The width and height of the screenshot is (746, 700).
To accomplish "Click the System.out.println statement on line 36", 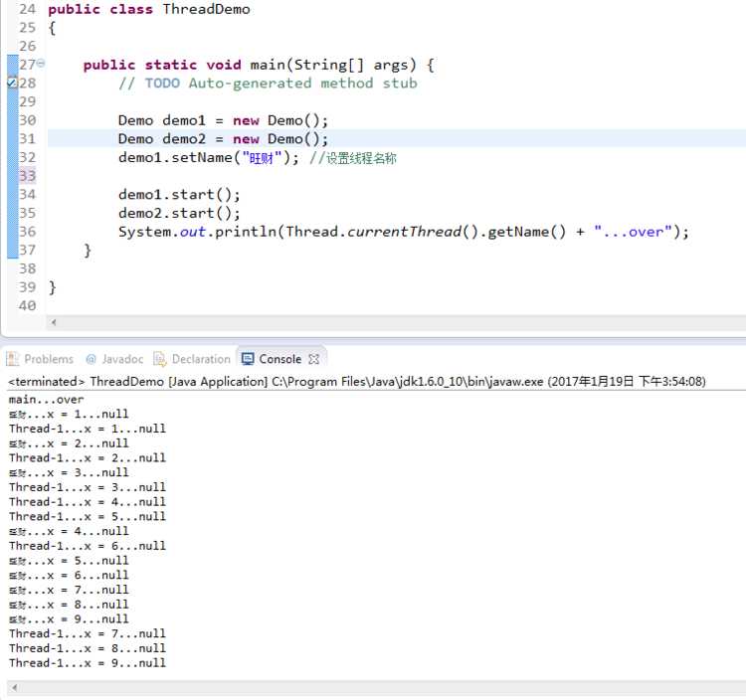I will 404,232.
